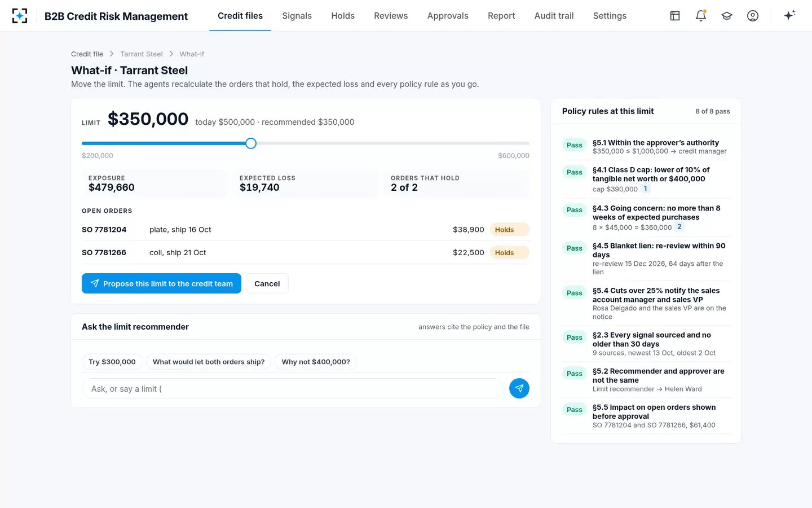The height and width of the screenshot is (508, 812).
Task: Cancel the what-if change
Action: pos(267,283)
